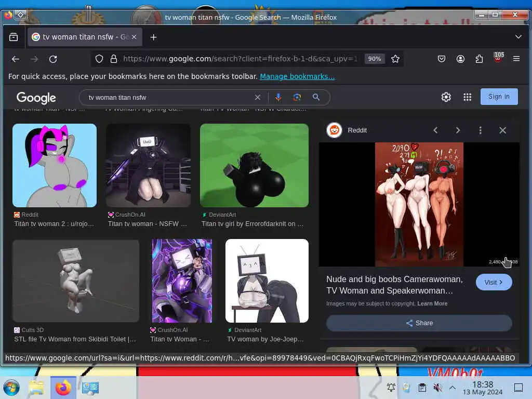The height and width of the screenshot is (399, 532).
Task: Expand the hidden tray icons chevron
Action: click(453, 387)
